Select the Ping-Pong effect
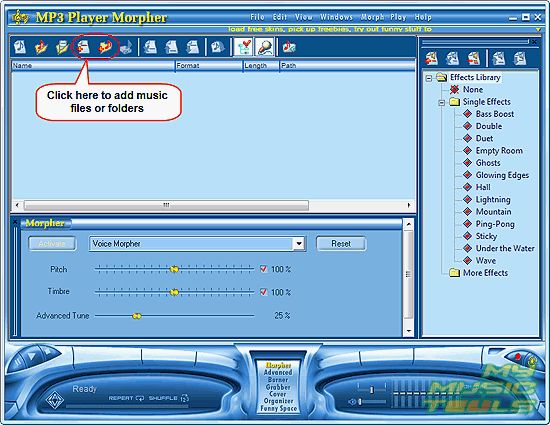Image resolution: width=550 pixels, height=425 pixels. pos(495,224)
